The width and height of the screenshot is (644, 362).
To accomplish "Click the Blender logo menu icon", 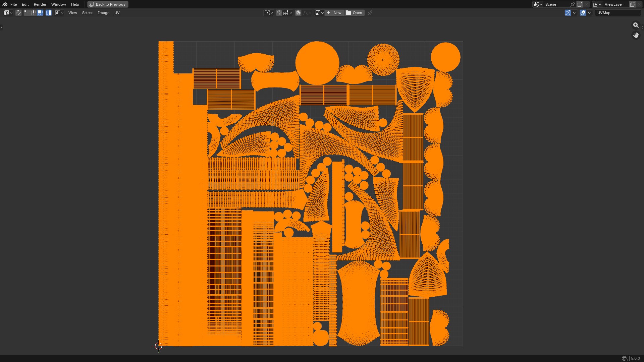I will point(5,4).
